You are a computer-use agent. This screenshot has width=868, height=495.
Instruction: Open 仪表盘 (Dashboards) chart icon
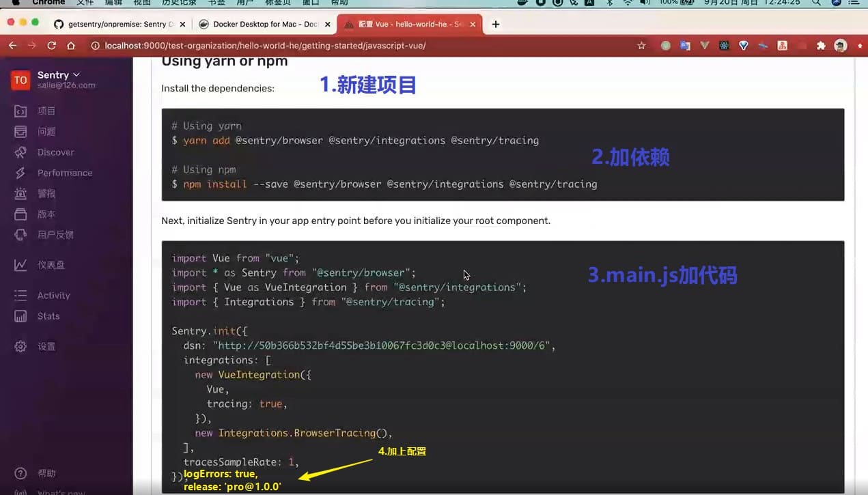(20, 265)
